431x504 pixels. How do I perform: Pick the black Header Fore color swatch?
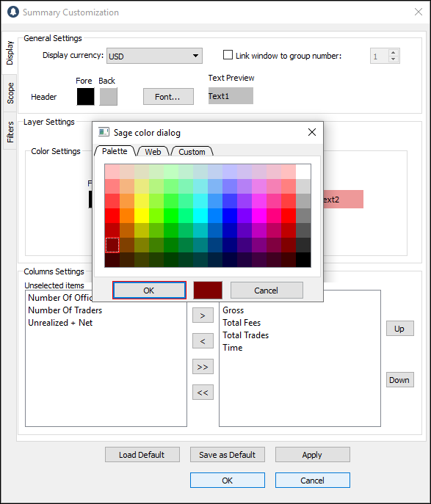pos(86,96)
